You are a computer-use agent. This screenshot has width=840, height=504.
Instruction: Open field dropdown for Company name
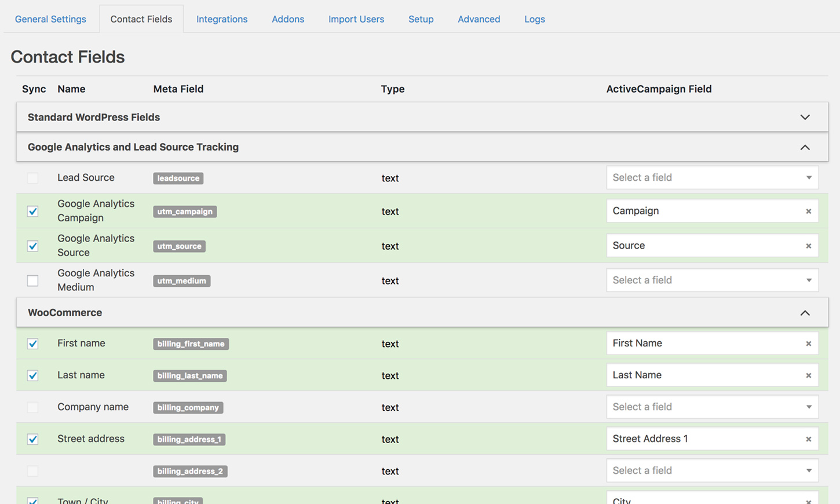(x=712, y=407)
